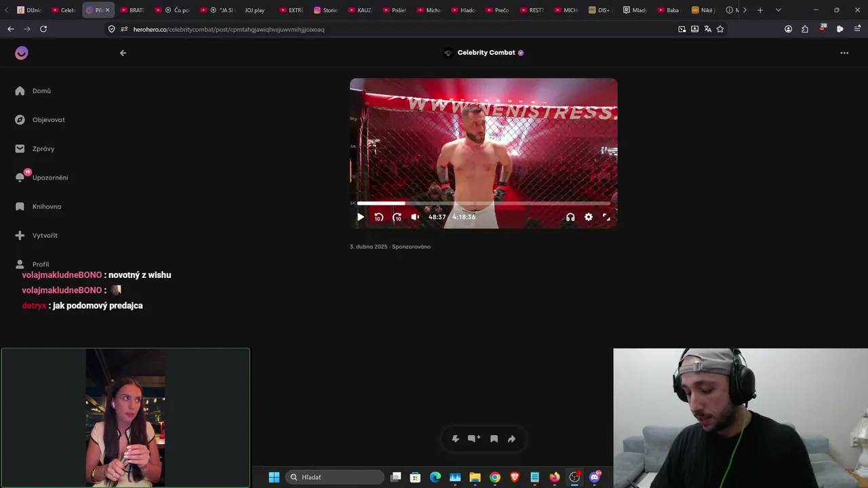Open File Explorer from the taskbar
This screenshot has width=868, height=488.
(475, 477)
